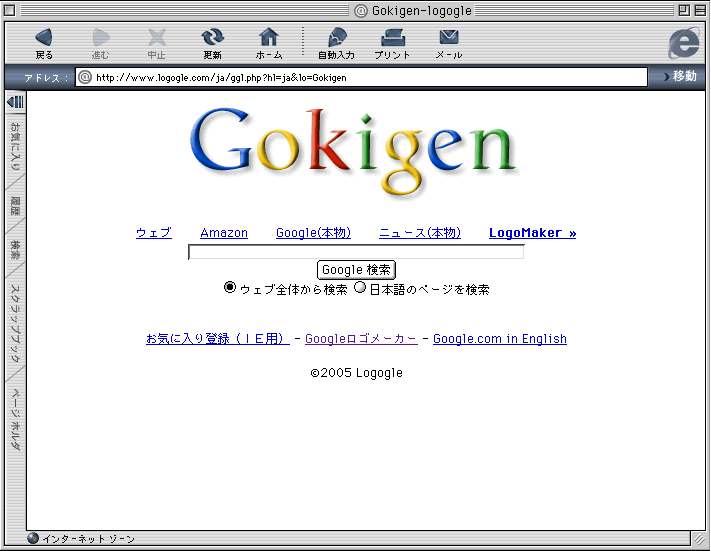Focus the search text box
The width and height of the screenshot is (711, 551).
(356, 252)
